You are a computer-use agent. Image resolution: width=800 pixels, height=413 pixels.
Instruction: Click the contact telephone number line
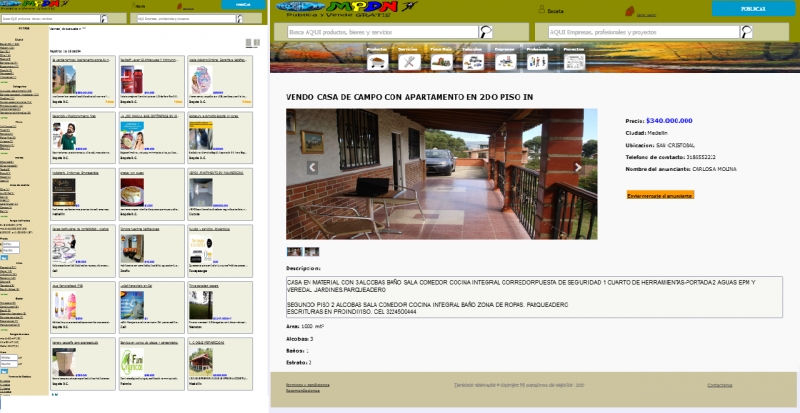(670, 157)
